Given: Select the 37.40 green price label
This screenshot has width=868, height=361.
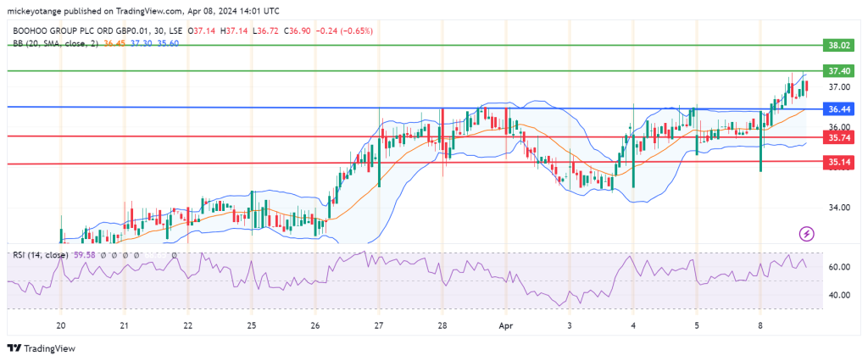Looking at the screenshot, I should point(839,71).
